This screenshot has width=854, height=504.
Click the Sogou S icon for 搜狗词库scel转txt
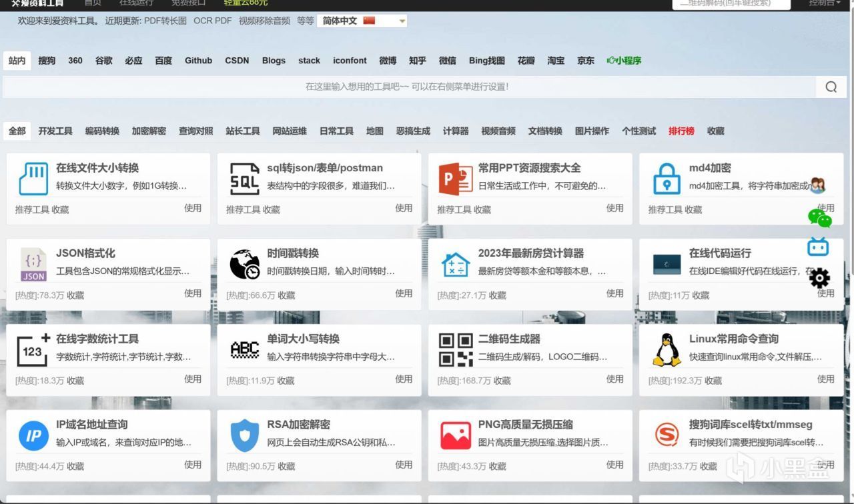click(x=667, y=435)
